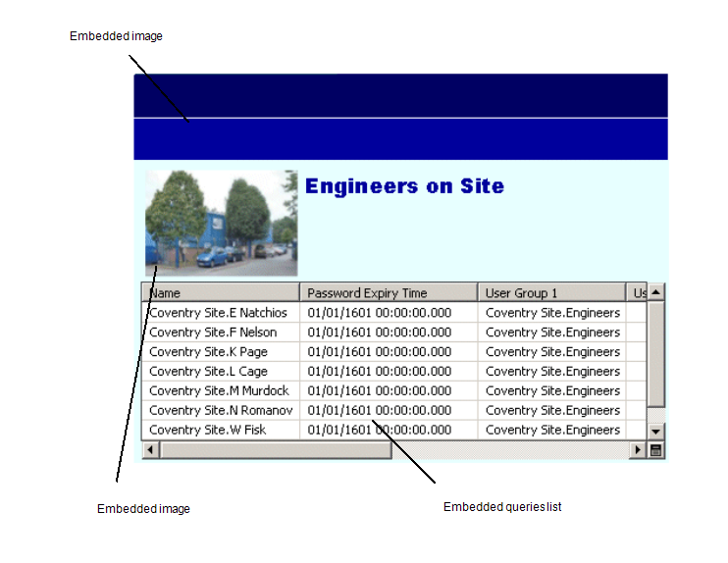Image resolution: width=728 pixels, height=563 pixels.
Task: Click the user group in W Fisk row
Action: (551, 430)
